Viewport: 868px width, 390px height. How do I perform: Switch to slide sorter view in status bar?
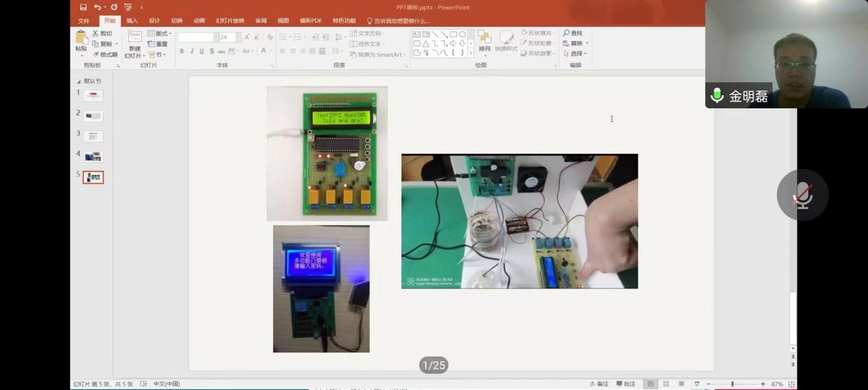[666, 384]
